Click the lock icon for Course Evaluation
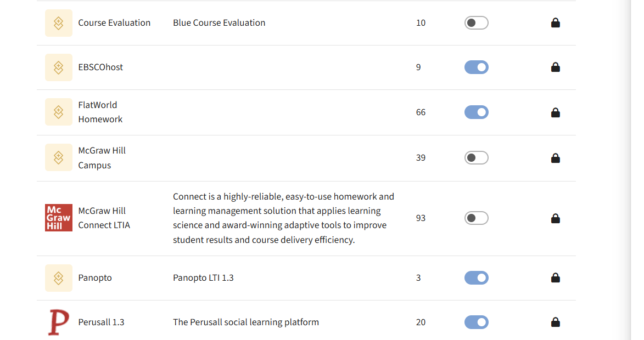This screenshot has height=340, width=644. [x=556, y=22]
